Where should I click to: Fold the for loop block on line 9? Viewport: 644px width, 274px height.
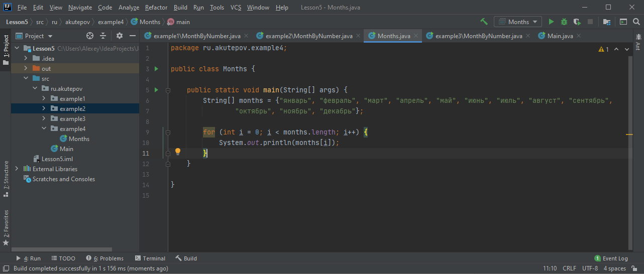pos(168,132)
